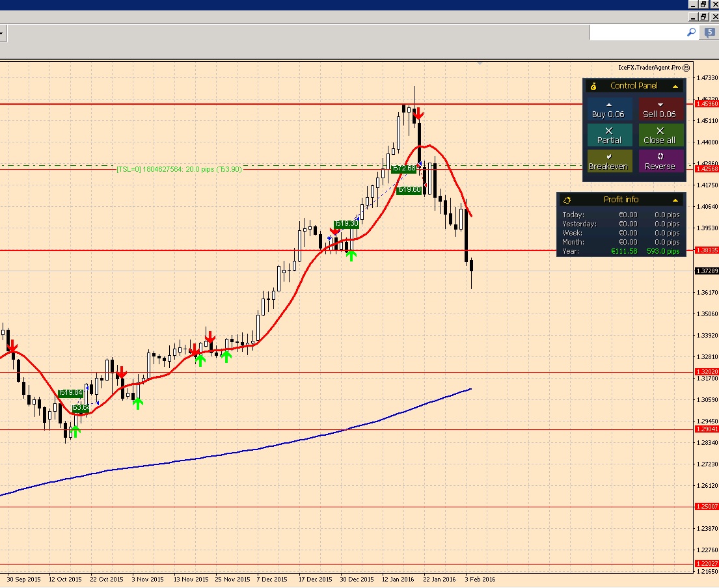Click the Control Panel title text
The image size is (719, 588).
[x=634, y=86]
